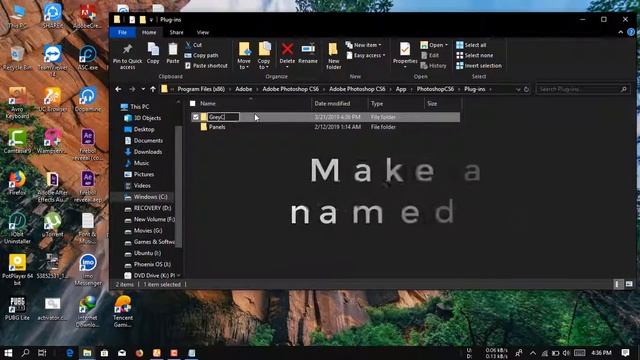Screen dimensions: 640x360
Task: Go up one folder level
Action: click(x=153, y=89)
